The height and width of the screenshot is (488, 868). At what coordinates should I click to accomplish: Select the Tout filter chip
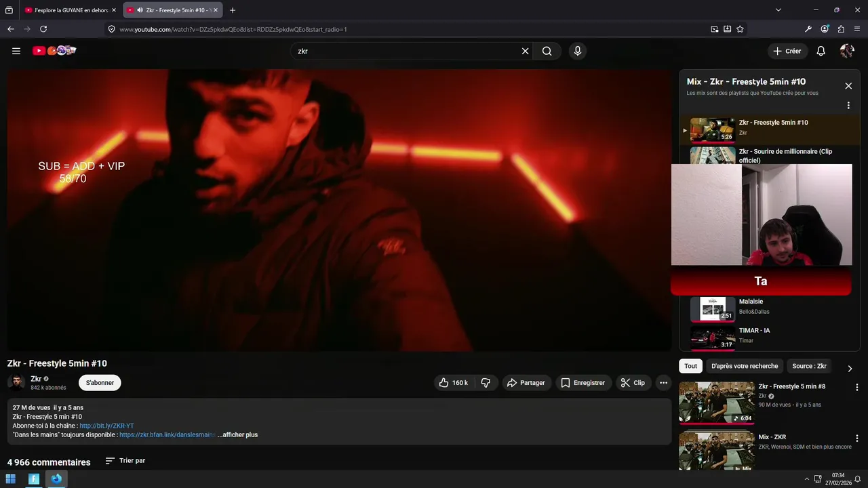[x=690, y=366]
